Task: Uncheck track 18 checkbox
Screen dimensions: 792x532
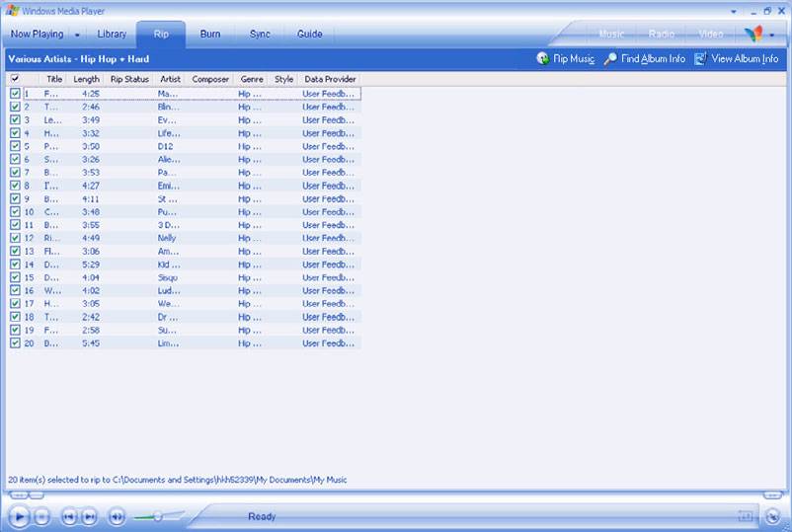Action: 15,317
